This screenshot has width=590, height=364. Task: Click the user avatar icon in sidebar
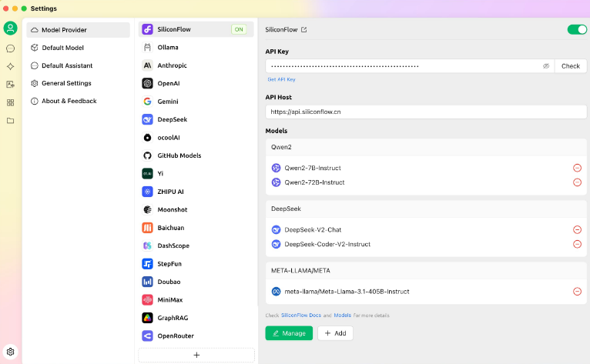click(10, 28)
